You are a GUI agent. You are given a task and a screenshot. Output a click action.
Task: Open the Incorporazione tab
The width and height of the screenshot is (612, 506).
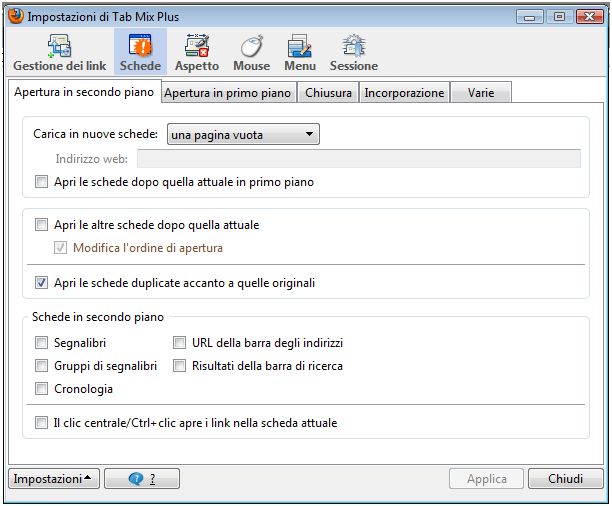pyautogui.click(x=404, y=93)
